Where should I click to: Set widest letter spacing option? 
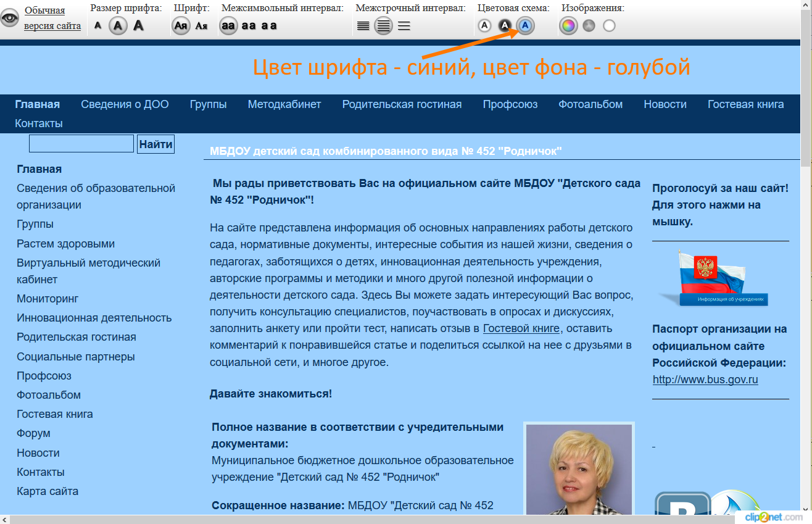[x=269, y=26]
